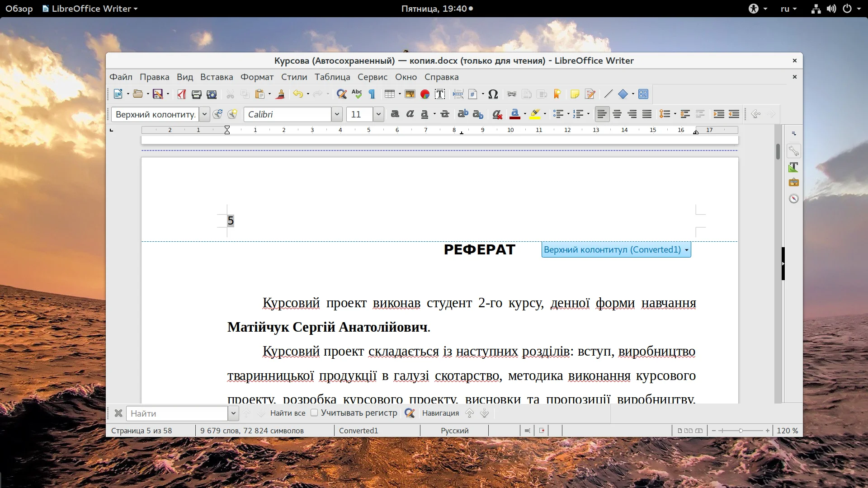This screenshot has height=488, width=868.
Task: Open 'Верхний колонтитул (Converted1)' header dropdown
Action: 616,249
